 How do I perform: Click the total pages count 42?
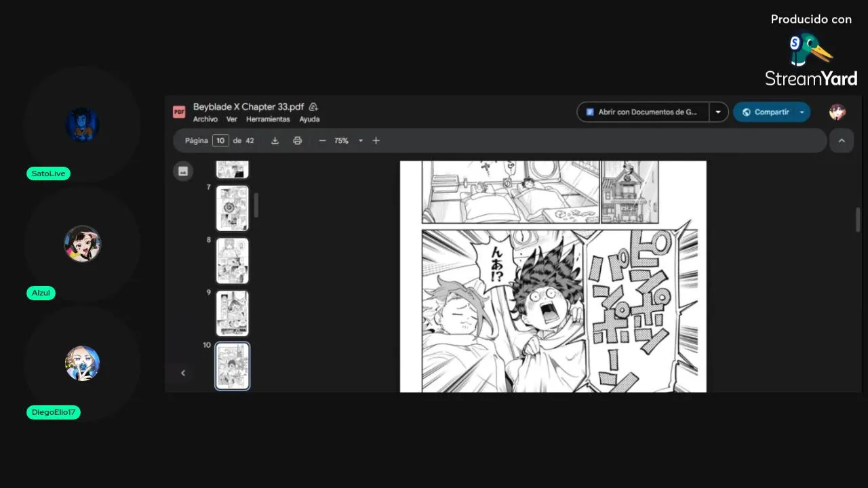coord(250,140)
